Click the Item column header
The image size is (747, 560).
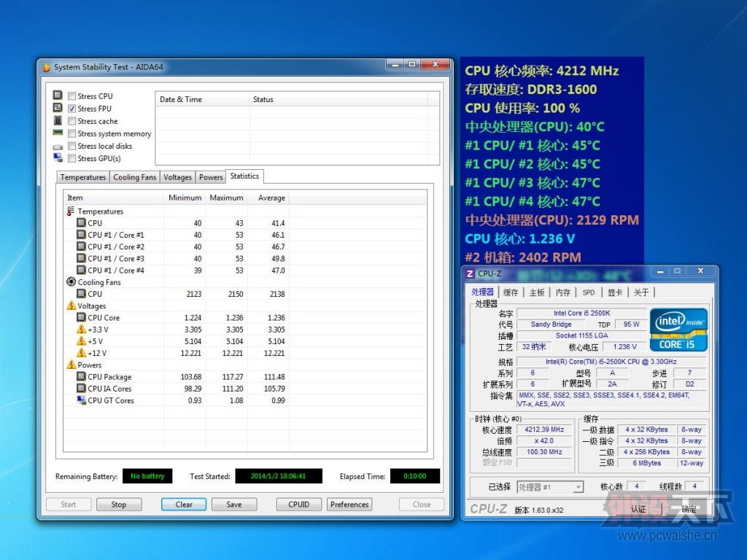pyautogui.click(x=114, y=198)
